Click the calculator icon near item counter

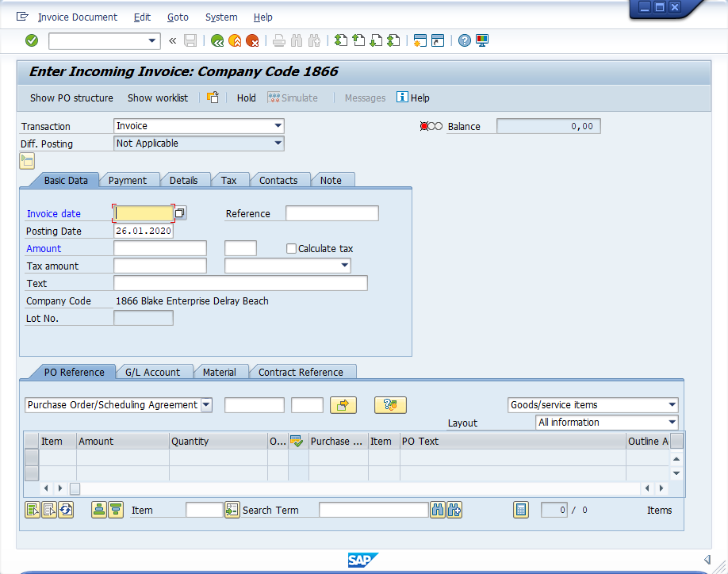[x=521, y=510]
